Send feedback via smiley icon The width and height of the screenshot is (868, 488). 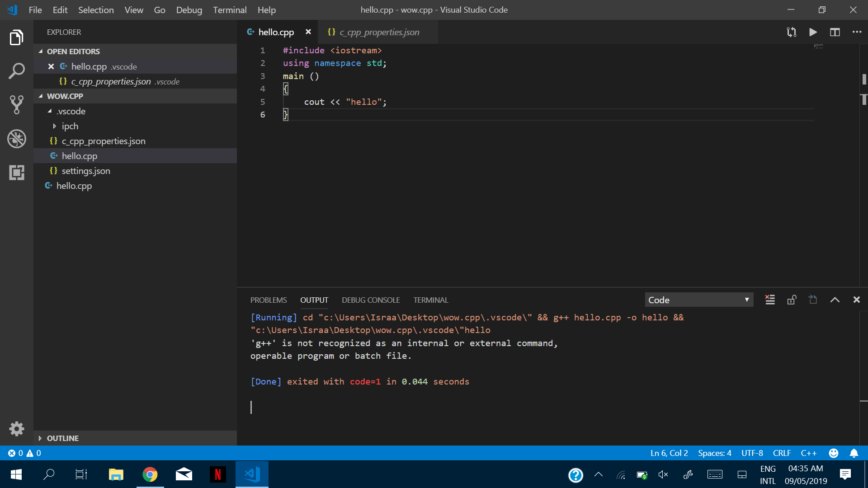(x=834, y=453)
